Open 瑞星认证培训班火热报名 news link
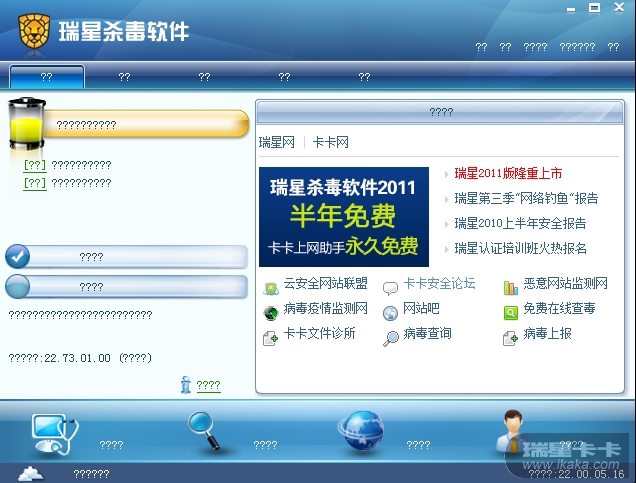This screenshot has height=483, width=636. [x=520, y=248]
